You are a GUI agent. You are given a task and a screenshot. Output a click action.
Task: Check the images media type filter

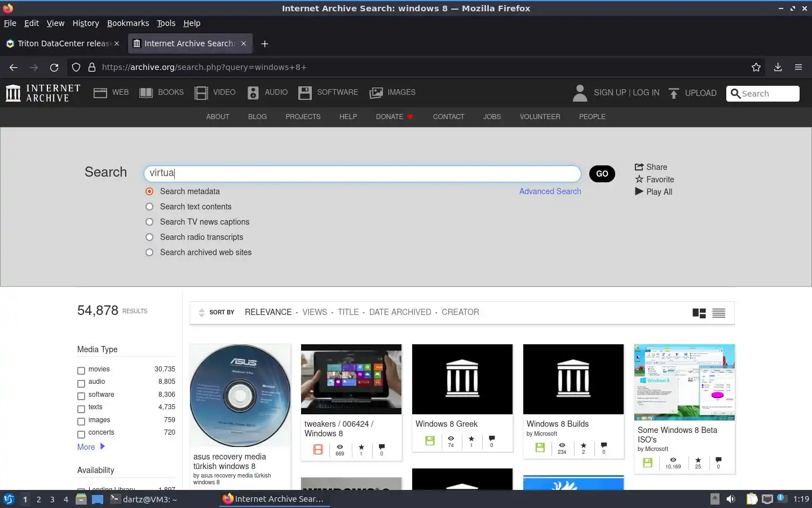81,422
